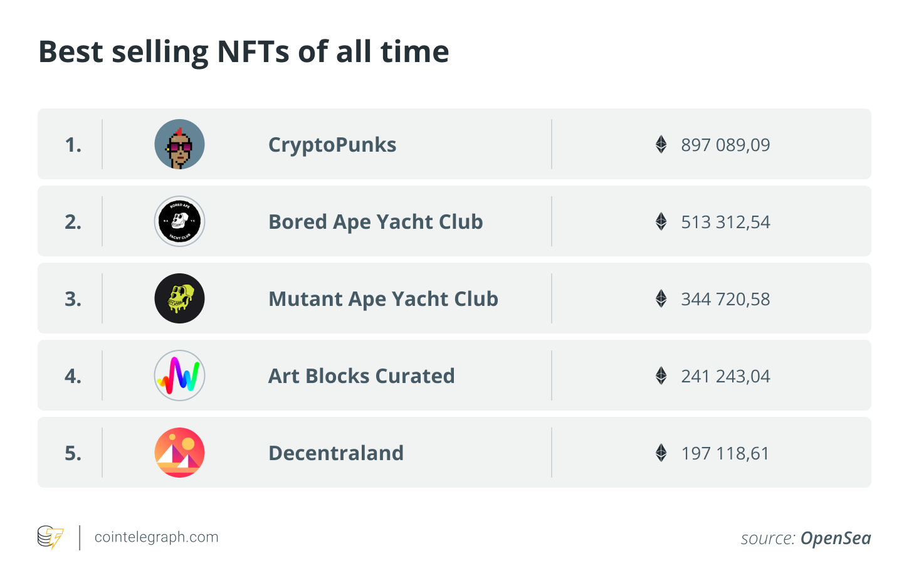Click the Bored Ape Yacht Club logo

(179, 221)
